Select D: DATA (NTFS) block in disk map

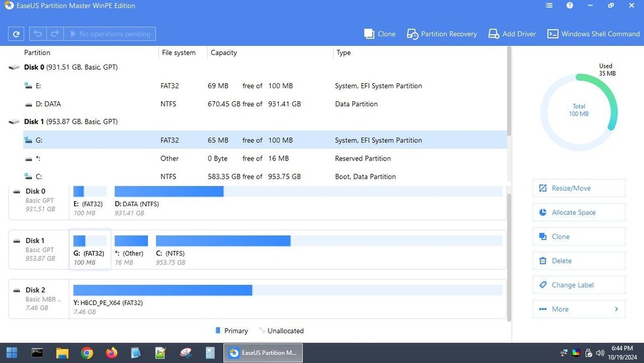tap(308, 201)
